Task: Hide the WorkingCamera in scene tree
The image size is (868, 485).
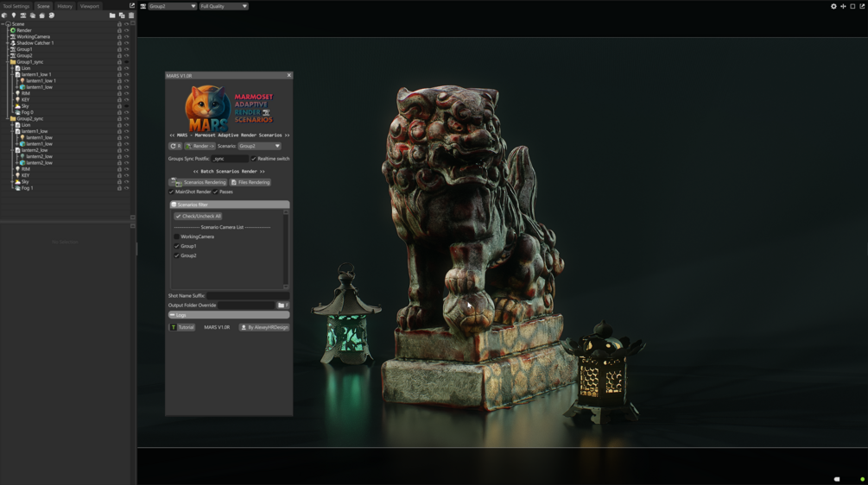Action: 126,36
